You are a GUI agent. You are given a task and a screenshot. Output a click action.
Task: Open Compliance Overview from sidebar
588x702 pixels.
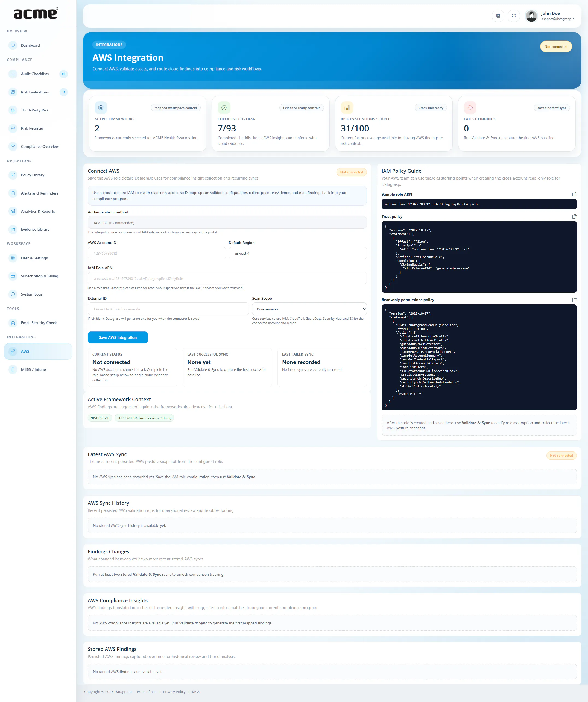coord(38,146)
